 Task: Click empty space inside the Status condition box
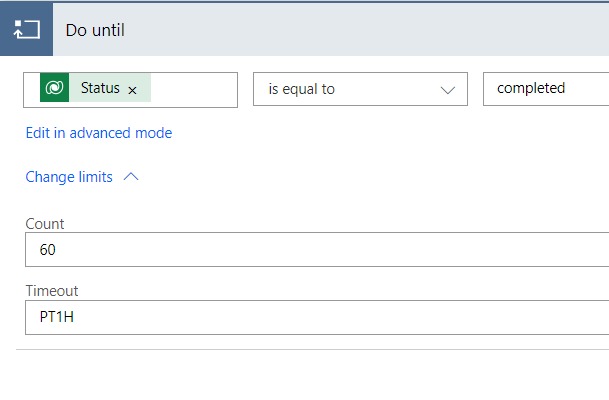(x=195, y=89)
